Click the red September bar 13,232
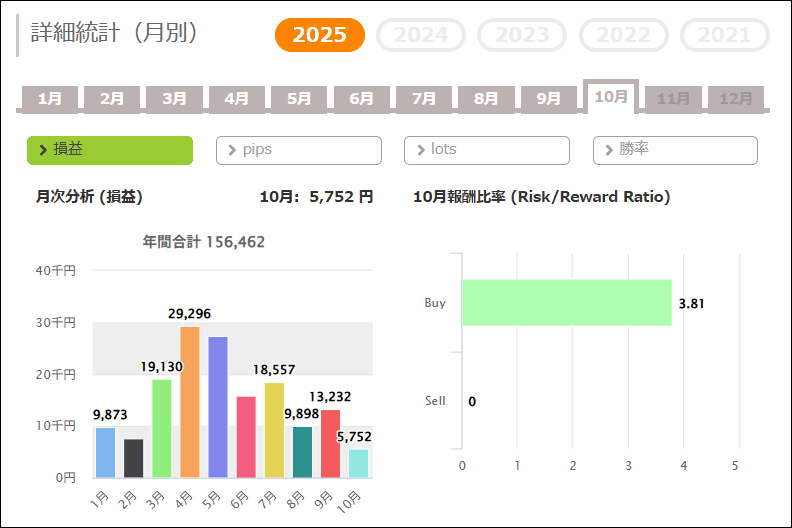The width and height of the screenshot is (792, 528). point(331,443)
